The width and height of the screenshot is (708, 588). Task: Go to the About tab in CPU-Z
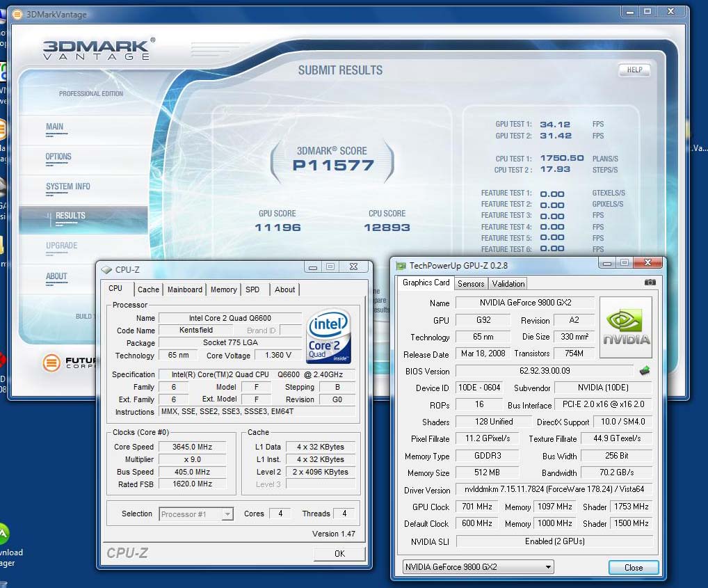pyautogui.click(x=284, y=289)
